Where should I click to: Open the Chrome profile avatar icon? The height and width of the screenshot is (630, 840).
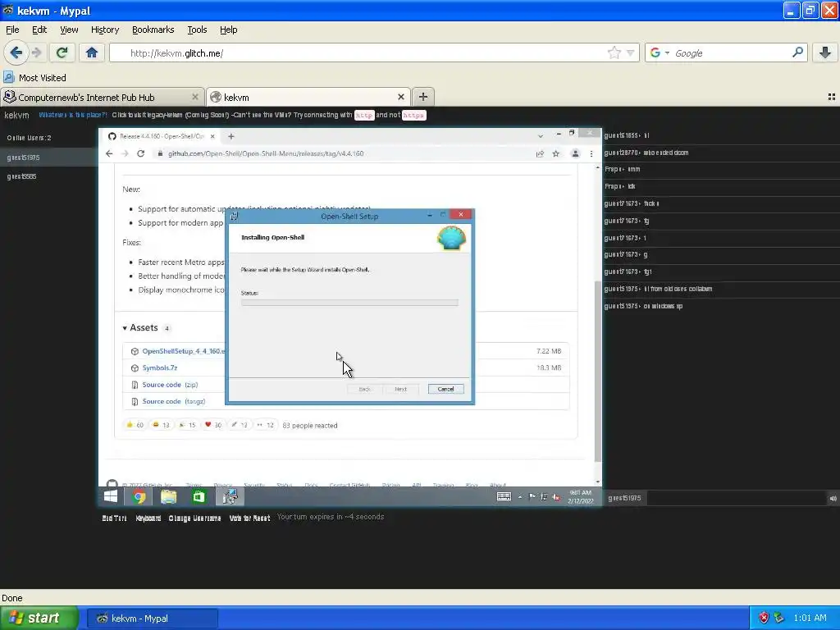(x=575, y=153)
